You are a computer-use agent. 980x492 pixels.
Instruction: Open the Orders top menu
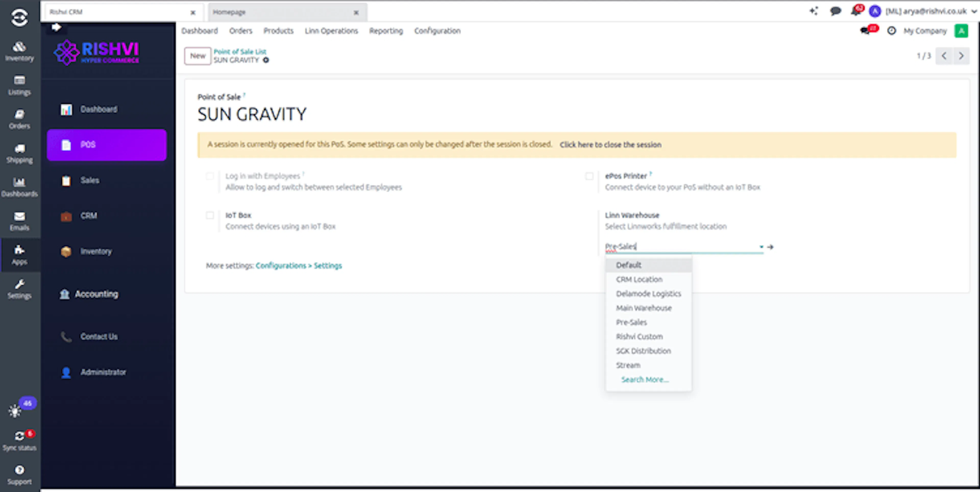(240, 31)
